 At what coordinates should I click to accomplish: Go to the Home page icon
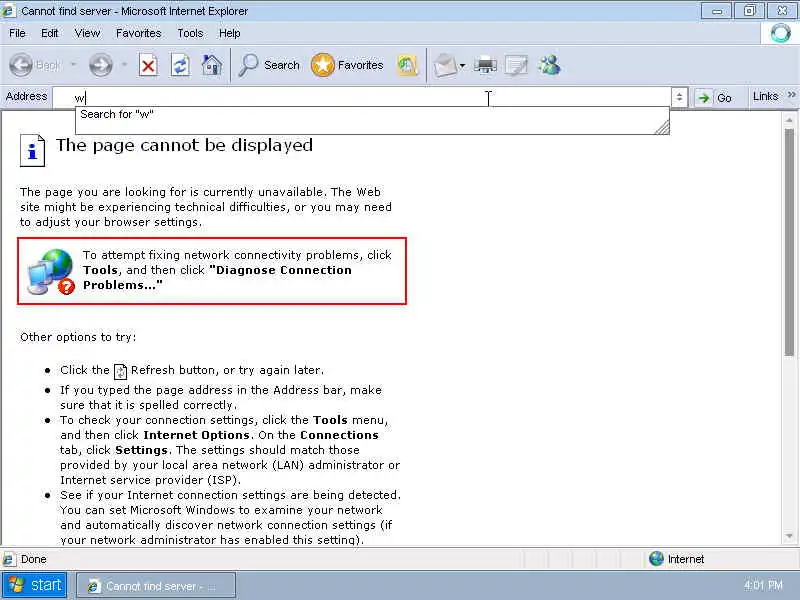point(212,65)
